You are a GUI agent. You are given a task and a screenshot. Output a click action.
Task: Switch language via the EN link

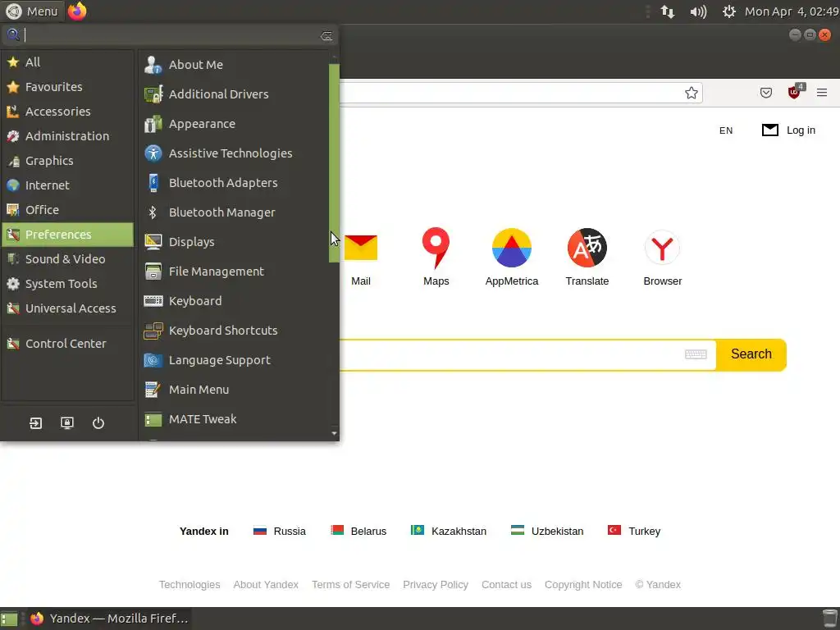726,130
